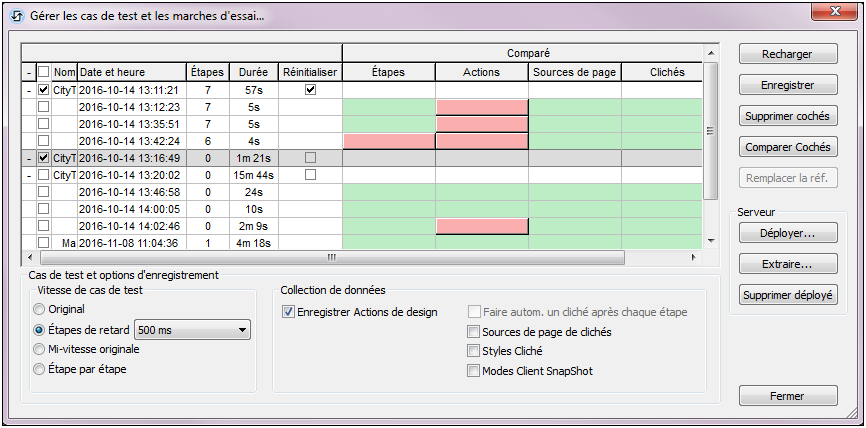Click the Comparer Cochés button
The height and width of the screenshot is (428, 866).
click(x=788, y=148)
